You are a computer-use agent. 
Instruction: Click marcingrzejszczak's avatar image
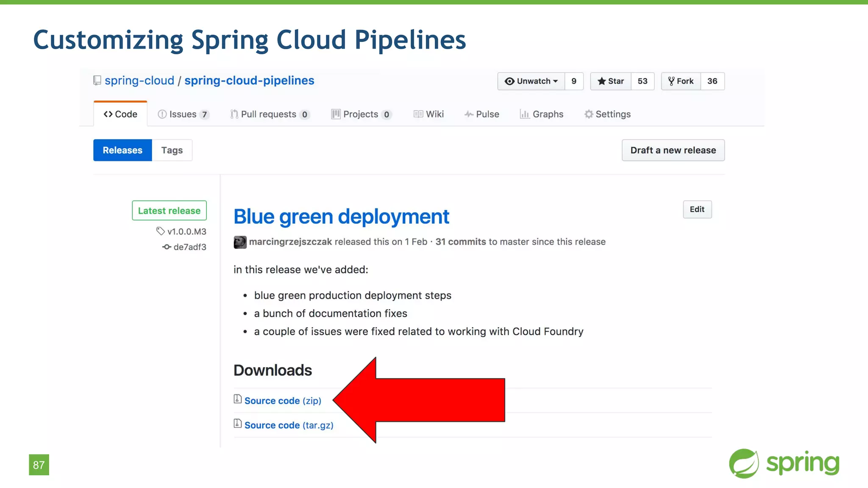tap(240, 242)
